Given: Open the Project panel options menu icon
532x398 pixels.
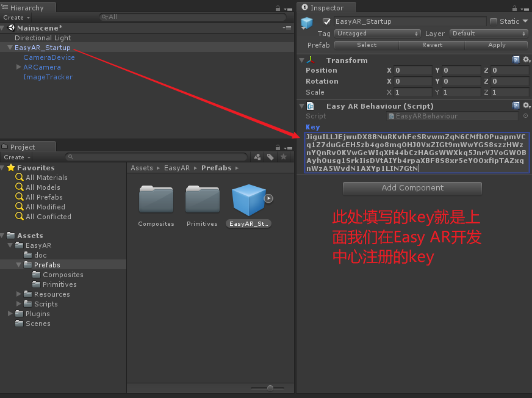Looking at the screenshot, I should click(x=288, y=148).
